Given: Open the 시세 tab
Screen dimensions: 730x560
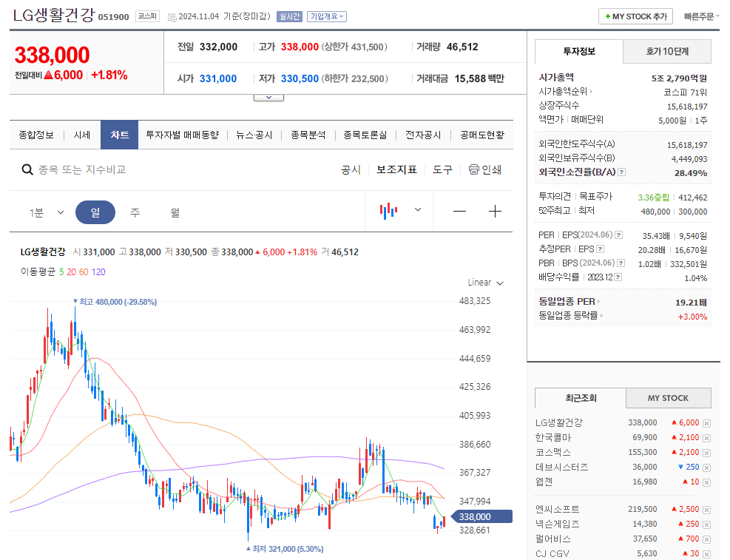Looking at the screenshot, I should point(82,135).
